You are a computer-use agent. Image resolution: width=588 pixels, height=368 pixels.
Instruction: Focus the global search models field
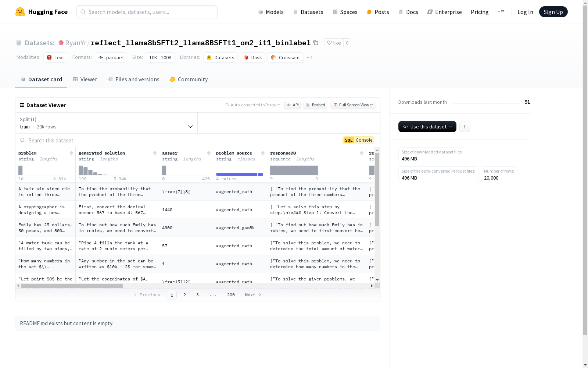coord(147,12)
